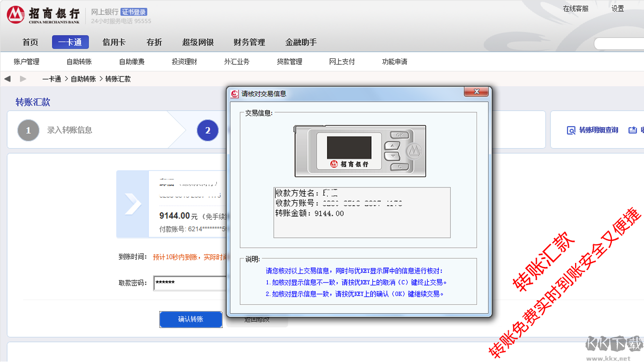The width and height of the screenshot is (644, 362).
Task: Open the 信用卡 tab
Action: [x=114, y=42]
